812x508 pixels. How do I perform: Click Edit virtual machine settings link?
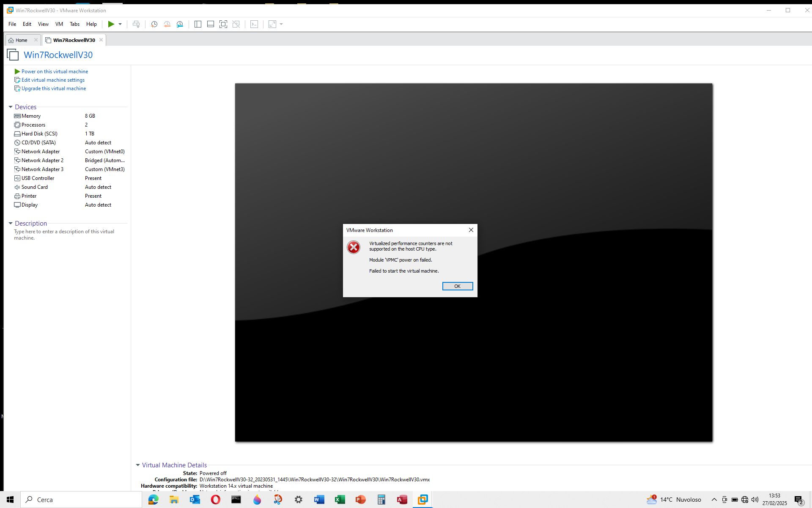53,80
